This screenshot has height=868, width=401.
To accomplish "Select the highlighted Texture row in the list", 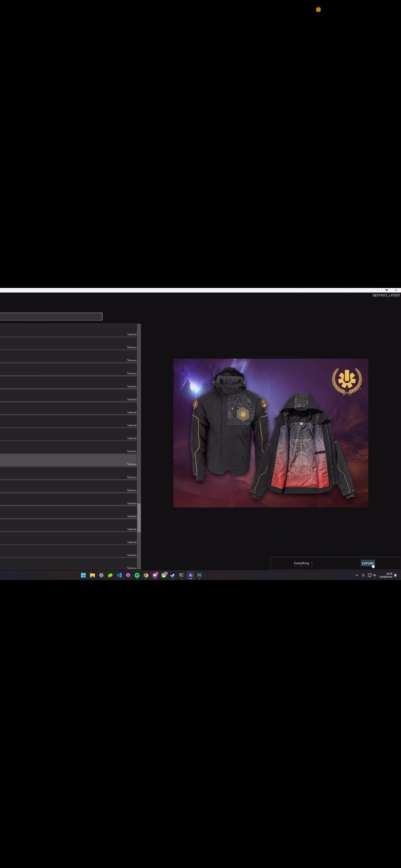I will [x=68, y=460].
